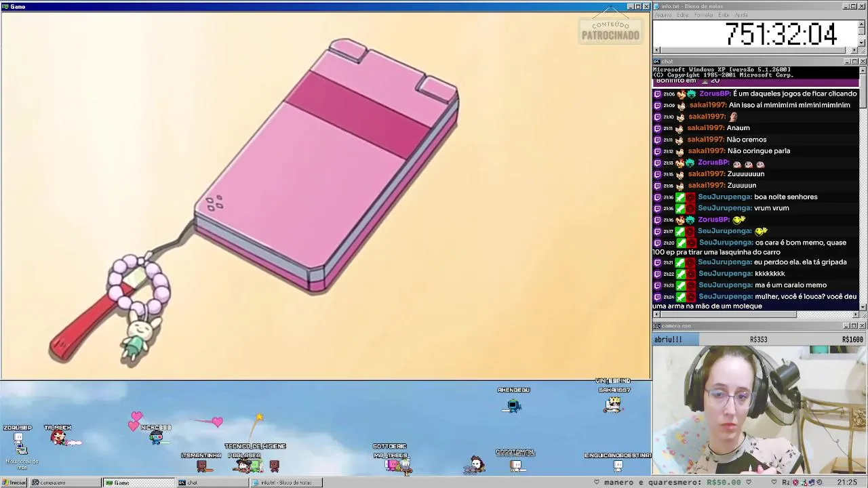Click chat message 'ma é um caraio memo'

click(790, 285)
